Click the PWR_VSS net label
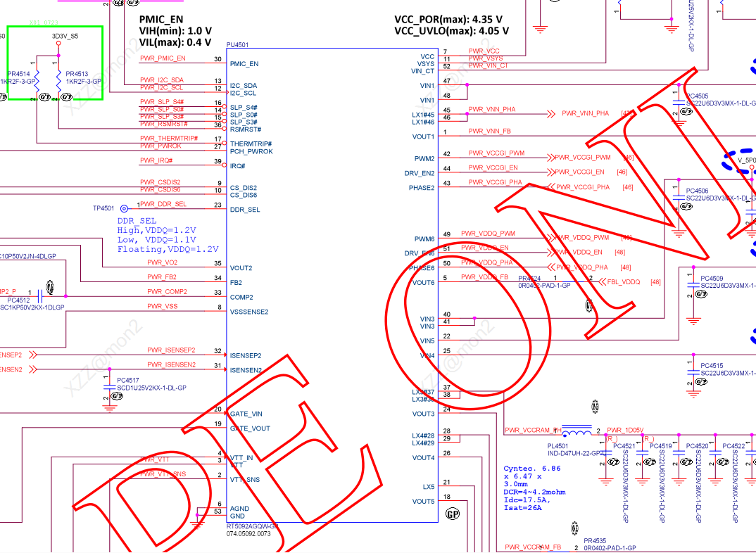 (x=163, y=306)
